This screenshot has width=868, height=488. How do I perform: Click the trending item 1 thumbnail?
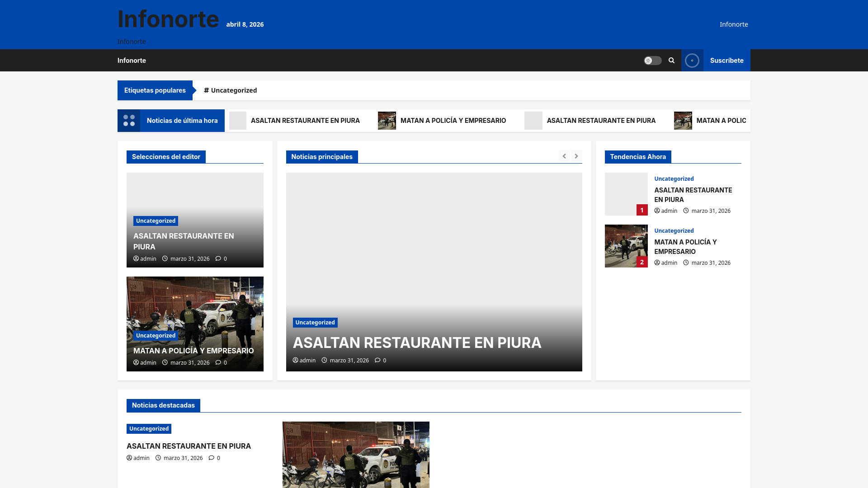[626, 194]
